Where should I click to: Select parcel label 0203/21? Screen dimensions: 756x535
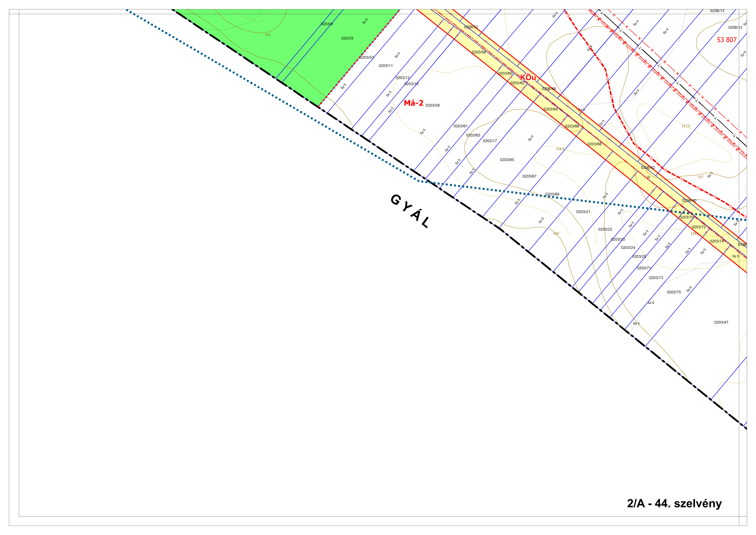point(583,212)
